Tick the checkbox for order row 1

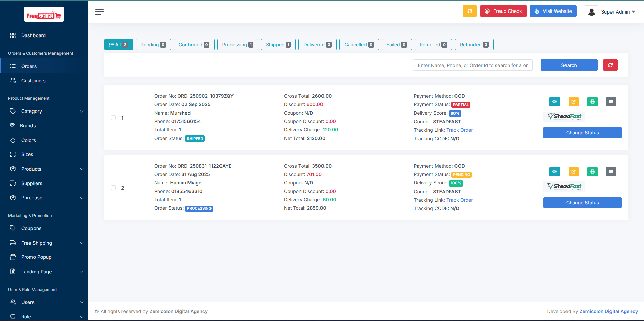[x=113, y=118]
